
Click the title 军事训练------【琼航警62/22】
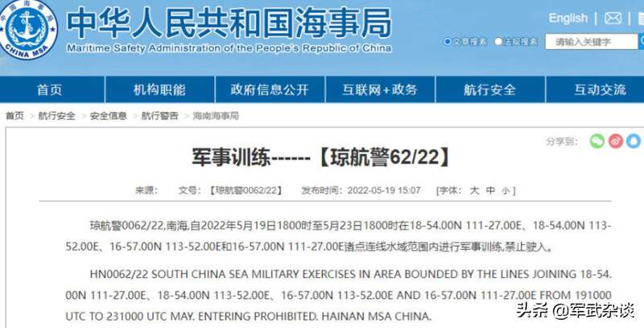coord(321,157)
